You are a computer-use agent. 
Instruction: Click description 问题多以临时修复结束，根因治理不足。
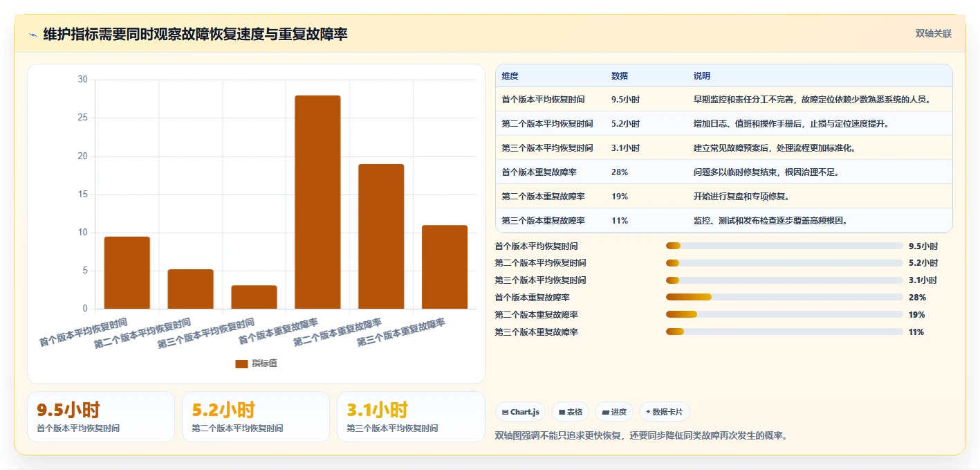coord(766,172)
